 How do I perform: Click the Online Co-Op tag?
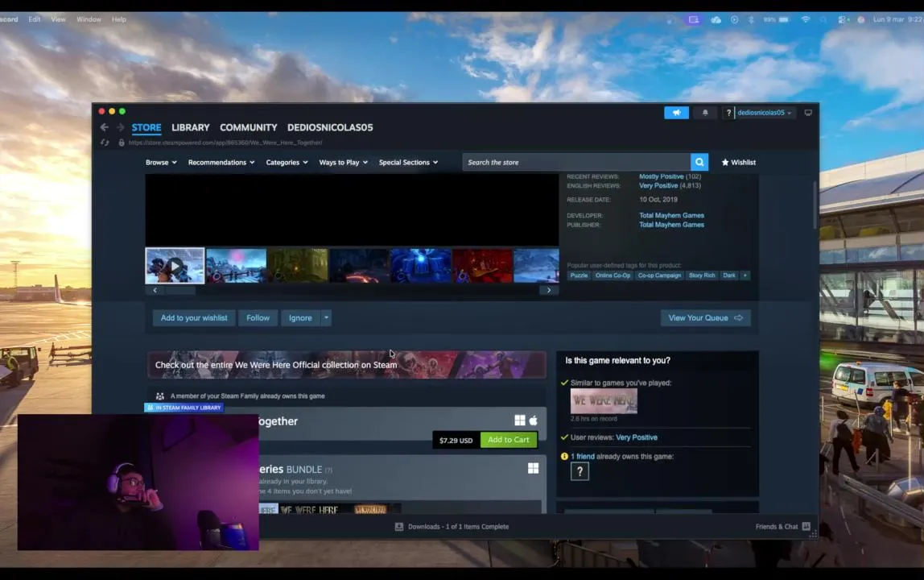[x=613, y=275]
